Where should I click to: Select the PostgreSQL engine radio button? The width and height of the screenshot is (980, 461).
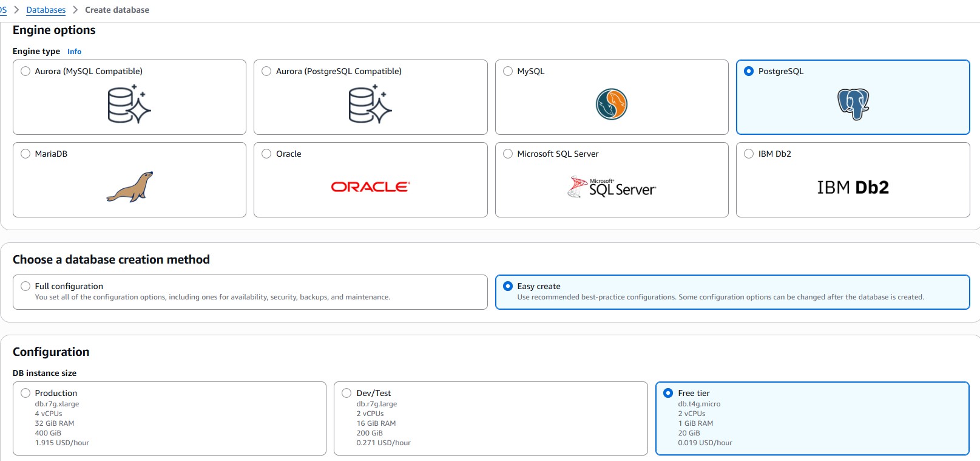point(749,71)
